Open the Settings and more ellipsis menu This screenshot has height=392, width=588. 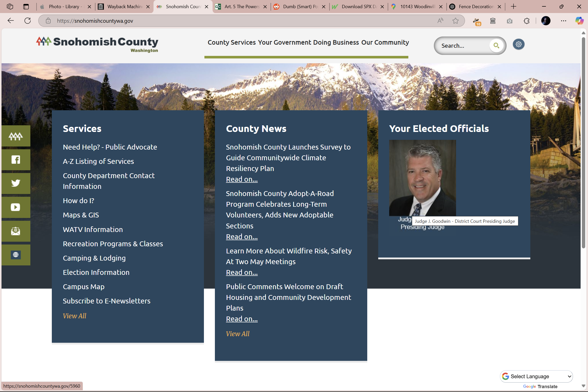564,21
